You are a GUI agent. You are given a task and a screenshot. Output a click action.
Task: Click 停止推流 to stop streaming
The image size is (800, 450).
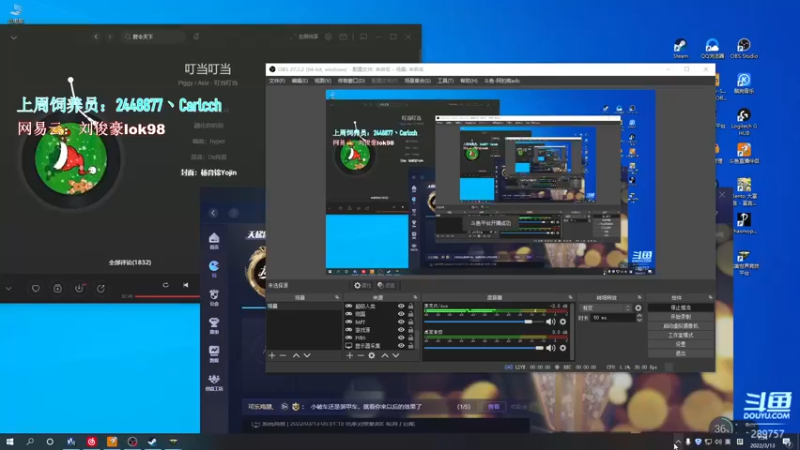pos(681,308)
